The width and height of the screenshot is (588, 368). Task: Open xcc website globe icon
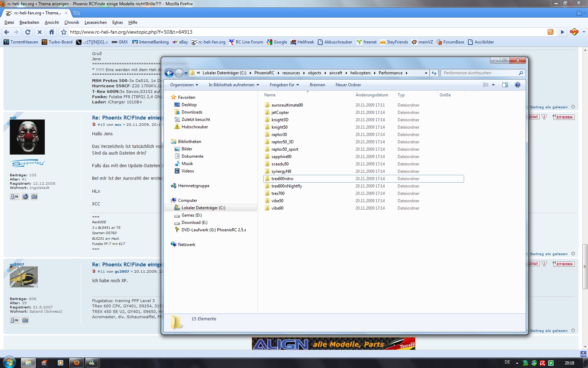[x=25, y=197]
